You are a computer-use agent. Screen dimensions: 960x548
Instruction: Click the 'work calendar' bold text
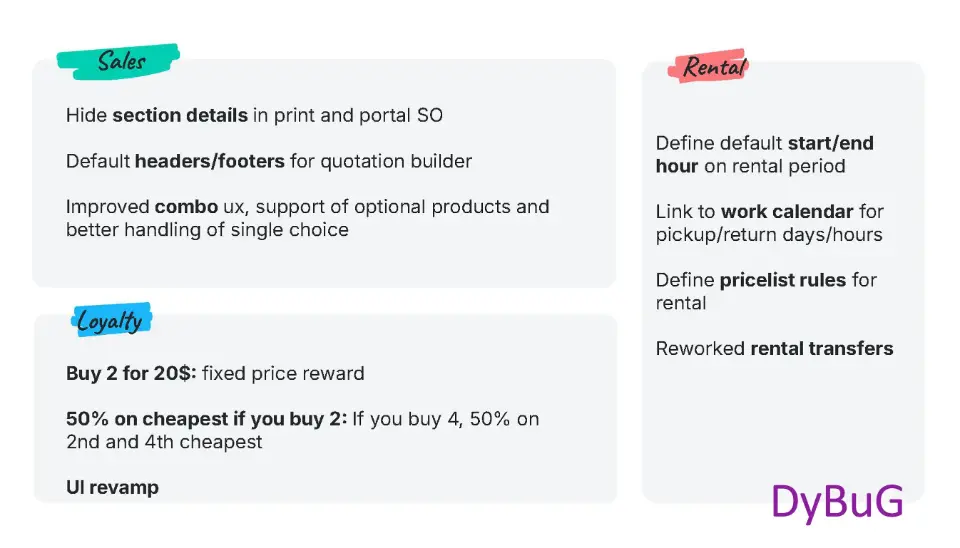click(787, 211)
